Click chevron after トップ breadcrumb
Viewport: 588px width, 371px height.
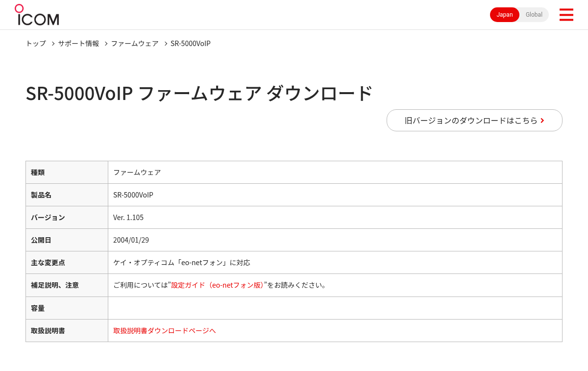point(53,44)
